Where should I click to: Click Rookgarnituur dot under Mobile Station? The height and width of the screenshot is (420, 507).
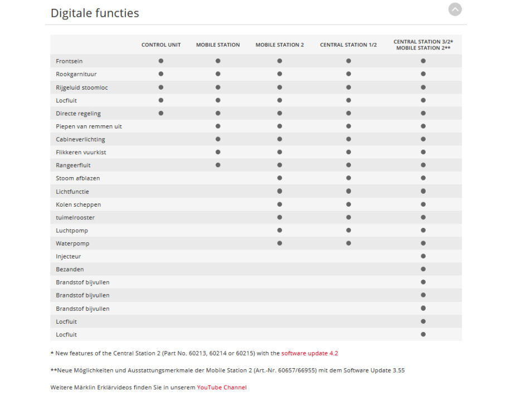[218, 74]
